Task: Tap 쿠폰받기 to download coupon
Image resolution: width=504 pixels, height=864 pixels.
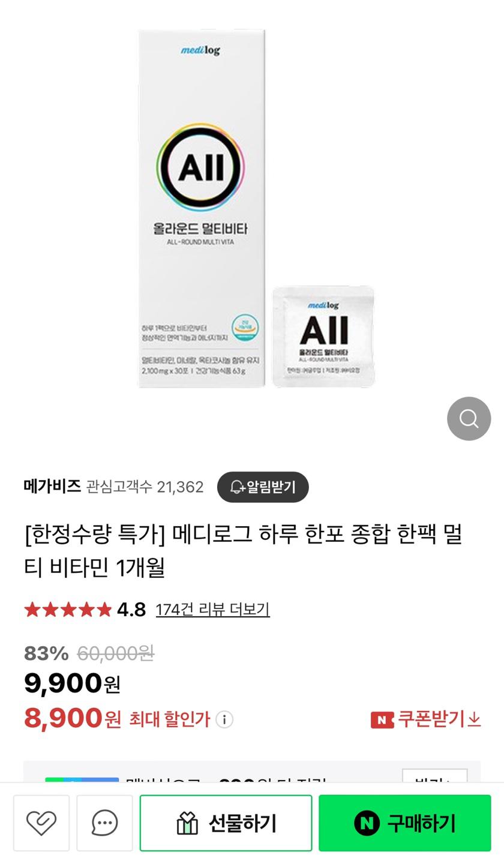Action: [x=431, y=719]
